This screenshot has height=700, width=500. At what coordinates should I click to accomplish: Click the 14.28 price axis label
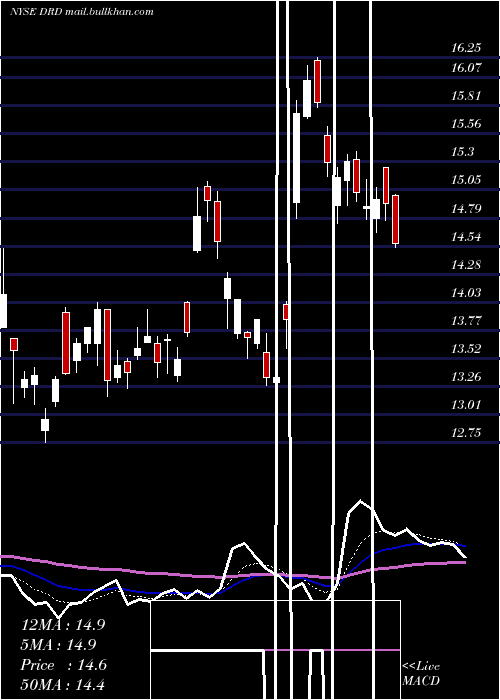466,265
